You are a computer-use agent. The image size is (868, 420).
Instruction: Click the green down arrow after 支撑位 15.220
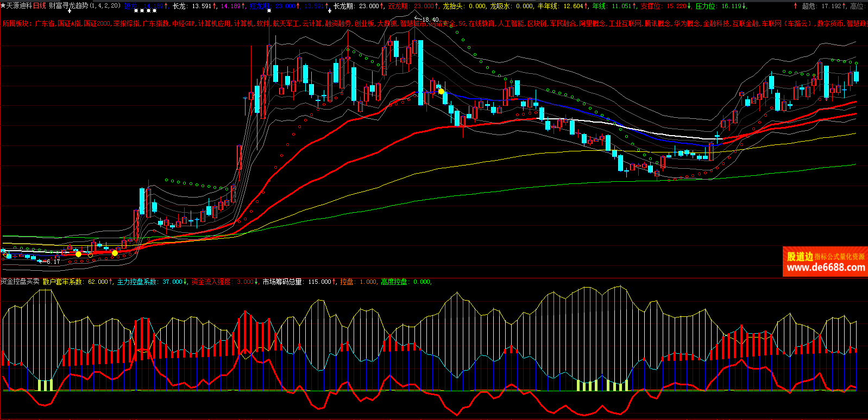click(x=689, y=6)
